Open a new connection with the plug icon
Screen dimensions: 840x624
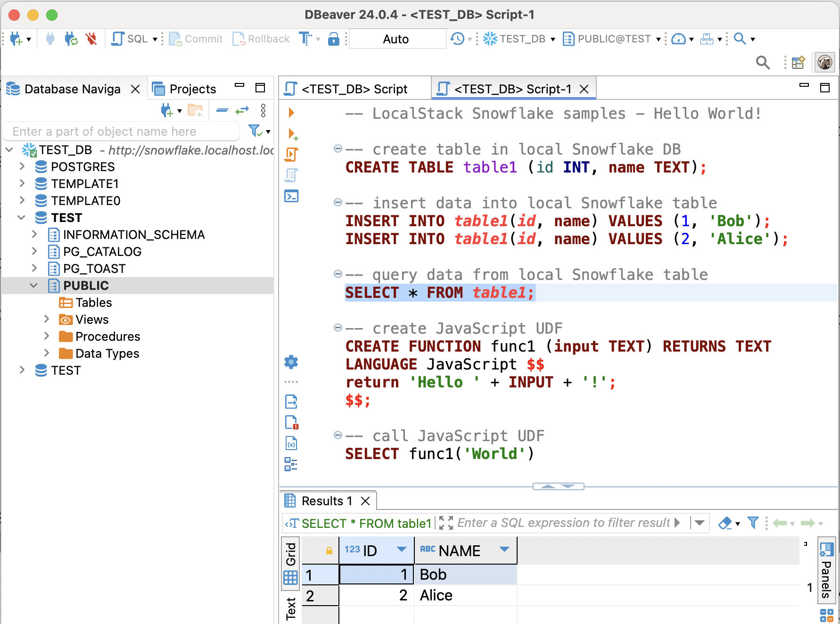16,39
